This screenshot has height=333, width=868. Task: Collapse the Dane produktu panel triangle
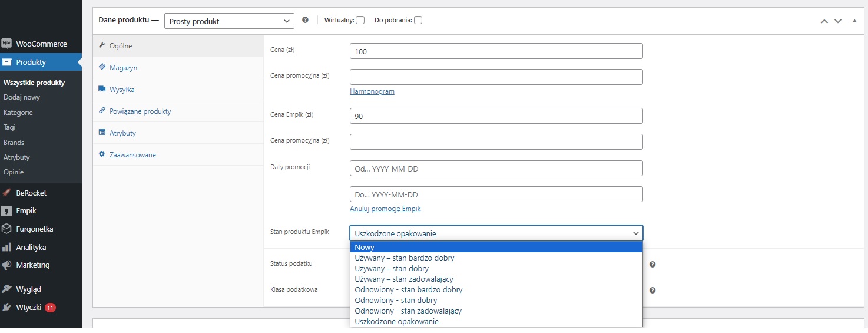[x=854, y=21]
